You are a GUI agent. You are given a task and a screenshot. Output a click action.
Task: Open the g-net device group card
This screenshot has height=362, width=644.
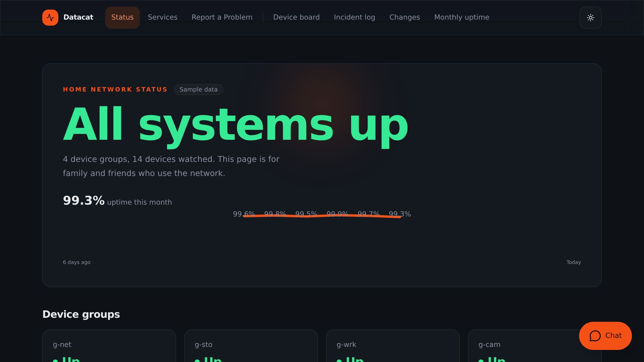coord(109,346)
